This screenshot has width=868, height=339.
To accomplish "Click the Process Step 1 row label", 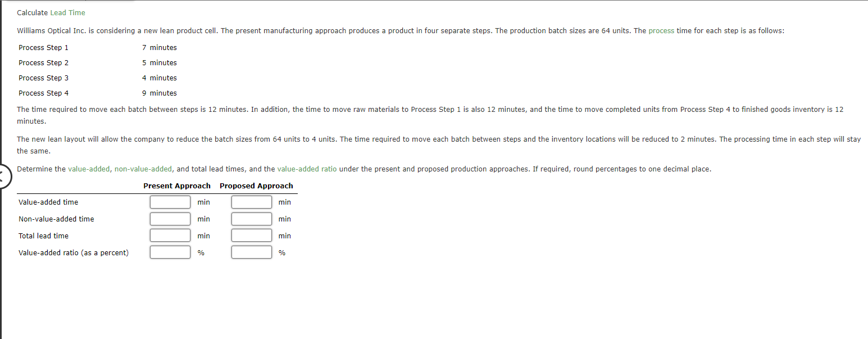I will tap(43, 47).
